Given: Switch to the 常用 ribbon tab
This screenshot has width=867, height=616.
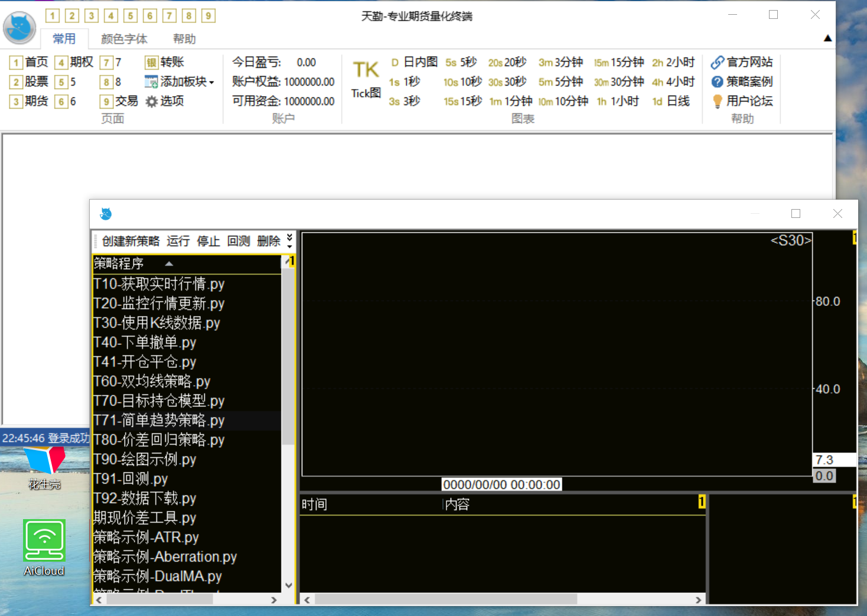Looking at the screenshot, I should click(x=64, y=39).
